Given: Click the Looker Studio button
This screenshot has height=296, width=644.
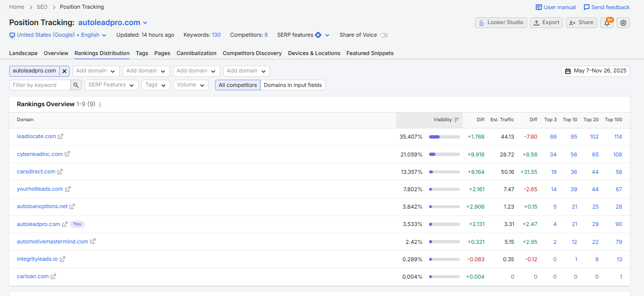Looking at the screenshot, I should point(501,23).
